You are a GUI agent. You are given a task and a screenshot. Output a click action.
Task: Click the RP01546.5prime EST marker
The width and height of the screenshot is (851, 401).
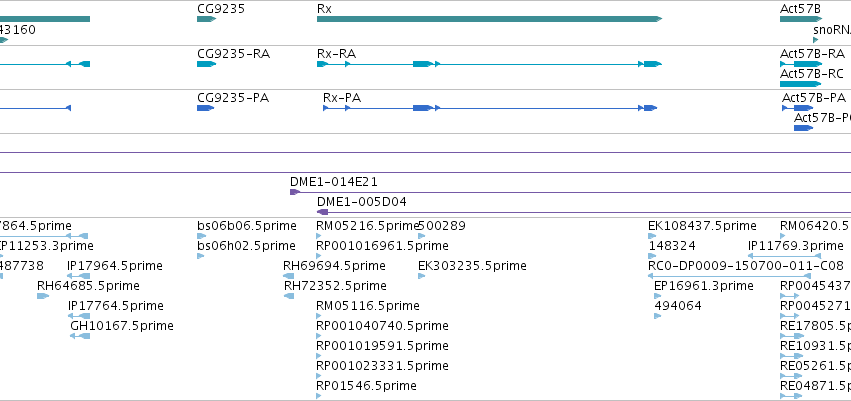[x=319, y=396]
